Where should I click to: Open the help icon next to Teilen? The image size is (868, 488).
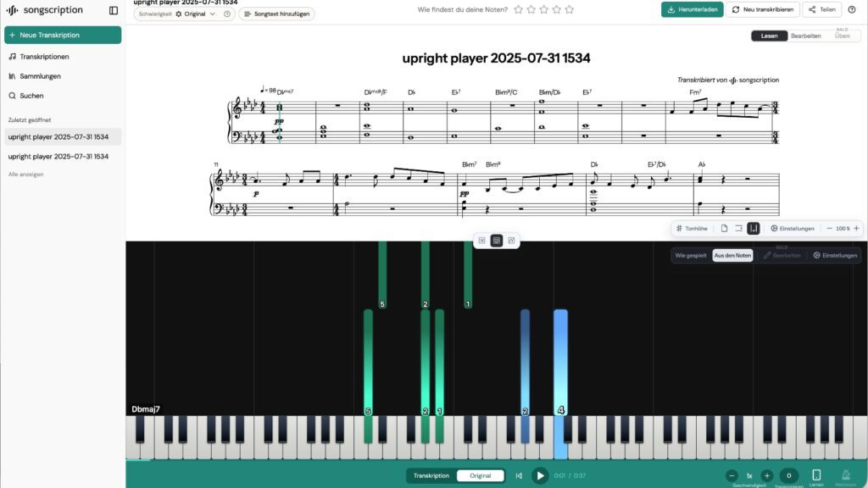[x=851, y=9]
